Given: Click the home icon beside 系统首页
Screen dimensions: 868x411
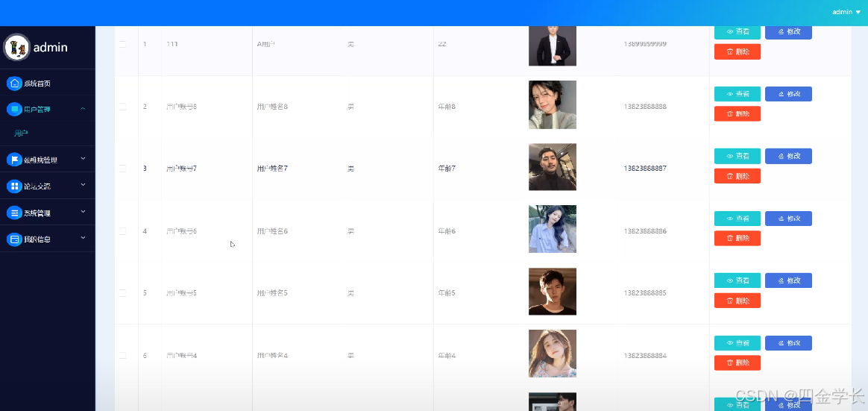Looking at the screenshot, I should 14,84.
